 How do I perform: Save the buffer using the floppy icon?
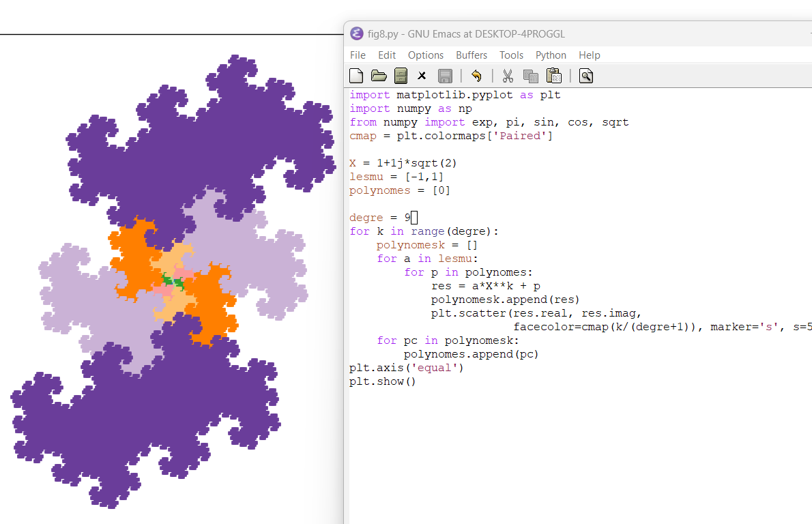[x=445, y=76]
